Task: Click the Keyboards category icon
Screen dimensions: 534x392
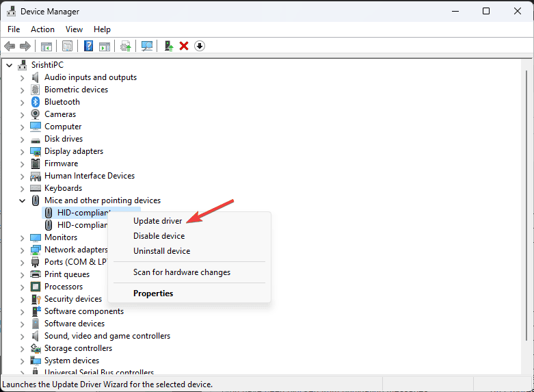Action: (36, 188)
